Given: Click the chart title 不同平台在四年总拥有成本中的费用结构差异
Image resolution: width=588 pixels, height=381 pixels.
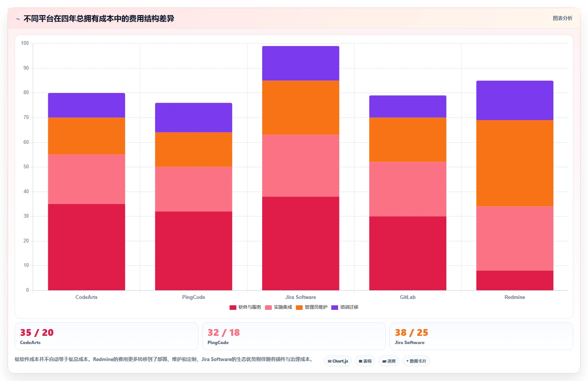Looking at the screenshot, I should pyautogui.click(x=99, y=19).
